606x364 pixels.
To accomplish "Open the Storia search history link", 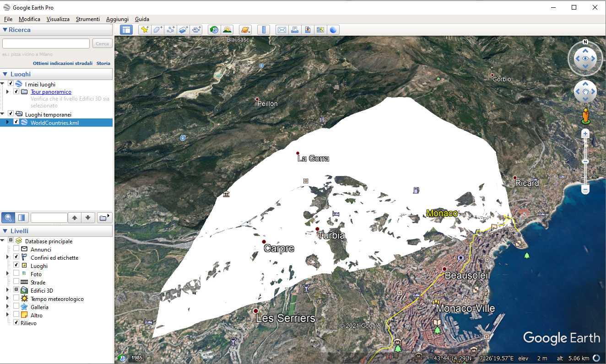I will (103, 63).
